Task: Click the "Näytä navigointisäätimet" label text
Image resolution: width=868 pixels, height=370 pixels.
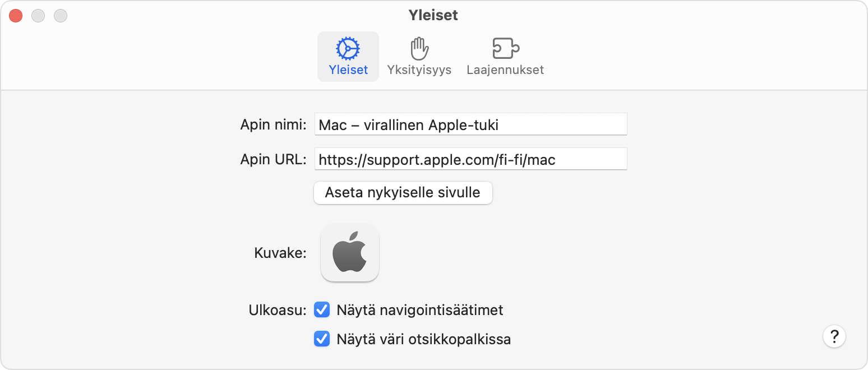Action: pos(420,309)
